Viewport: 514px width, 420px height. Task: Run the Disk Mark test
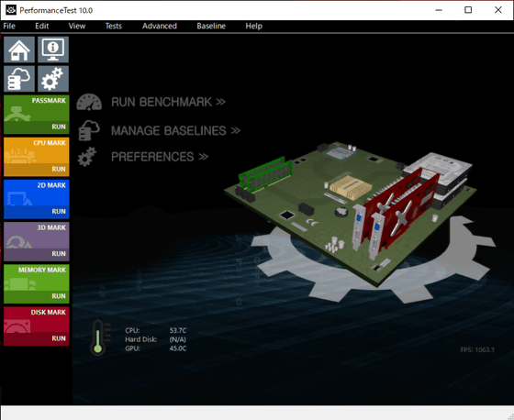tap(37, 326)
